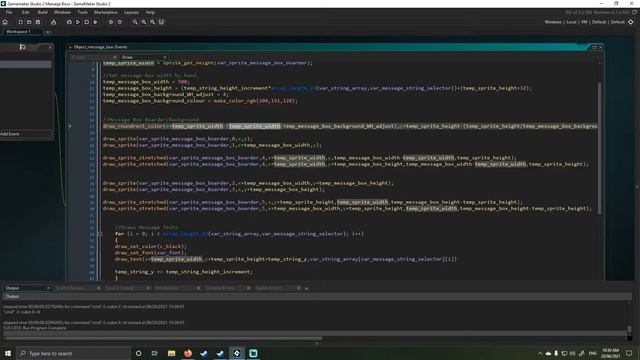Open the IDE version notification icon
The image size is (640, 360).
635,12
